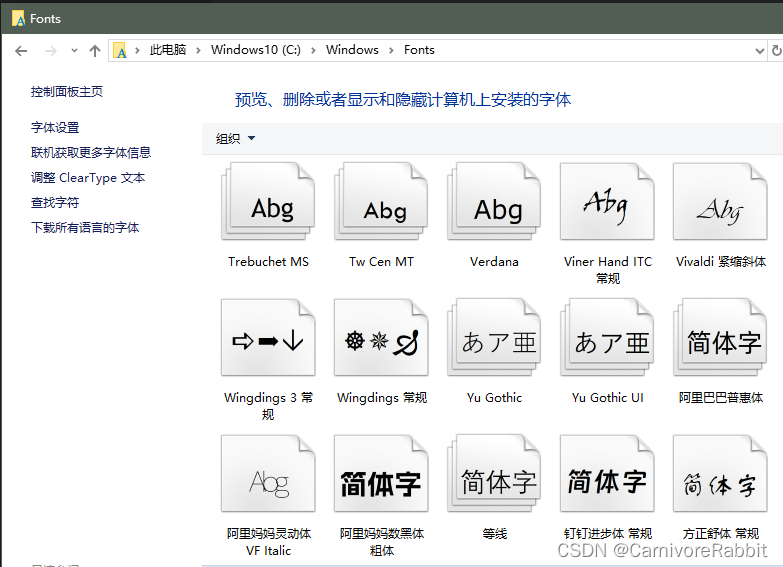
Task: Go back with the left arrow
Action: pos(21,50)
